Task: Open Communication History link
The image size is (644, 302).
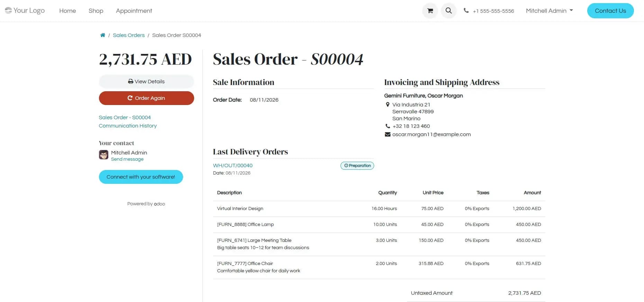Action: click(128, 126)
